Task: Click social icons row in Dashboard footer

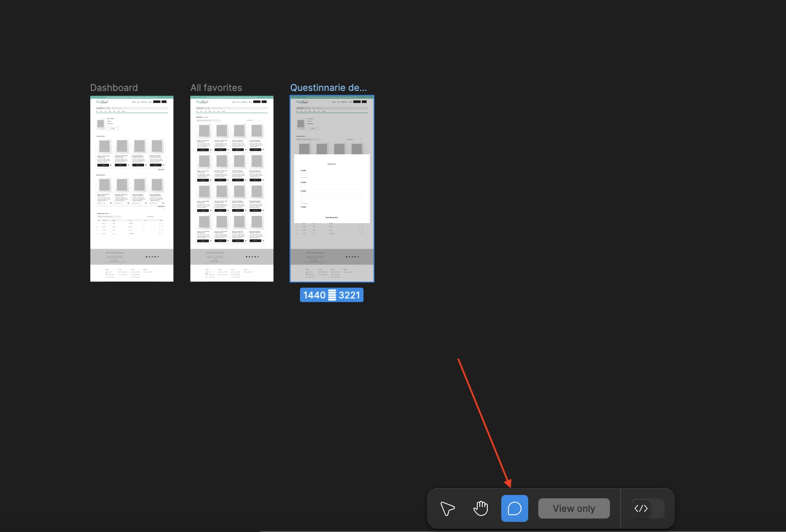Action: (152, 257)
